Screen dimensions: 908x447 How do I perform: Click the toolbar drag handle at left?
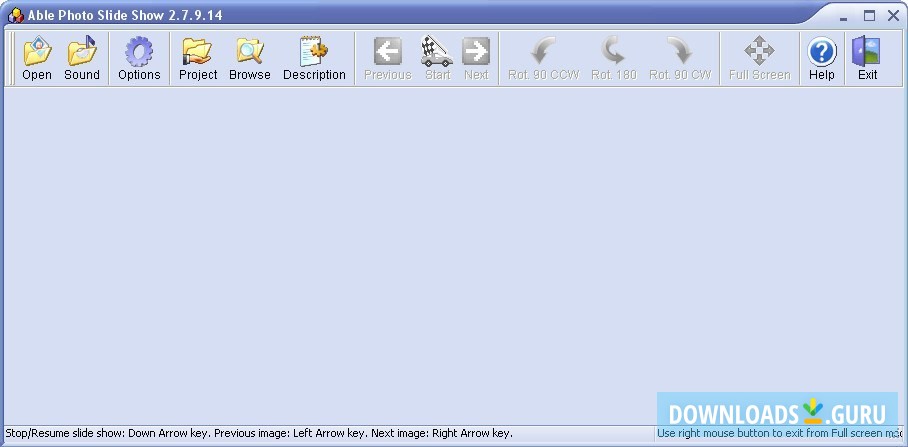click(x=12, y=58)
